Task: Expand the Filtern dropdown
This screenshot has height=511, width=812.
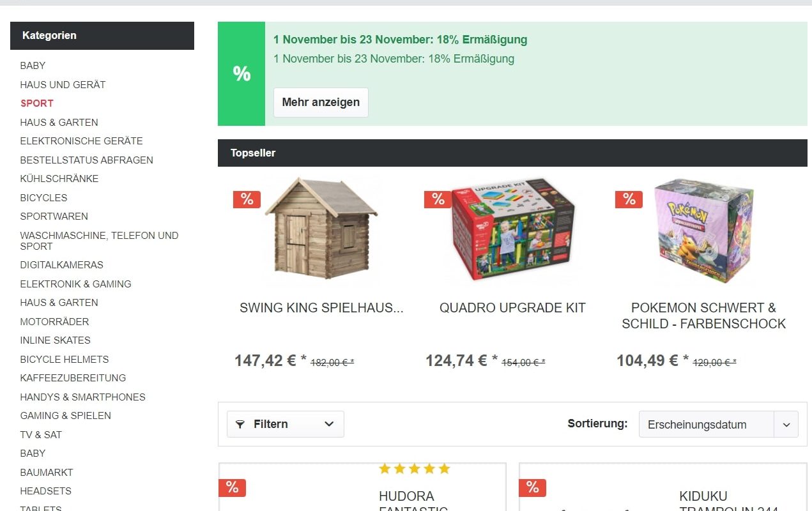Action: (286, 424)
